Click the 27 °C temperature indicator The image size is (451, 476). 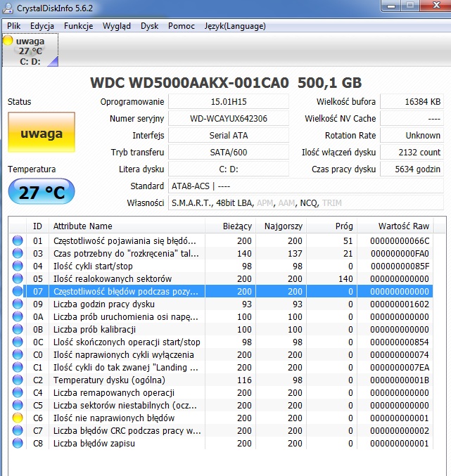pyautogui.click(x=42, y=191)
